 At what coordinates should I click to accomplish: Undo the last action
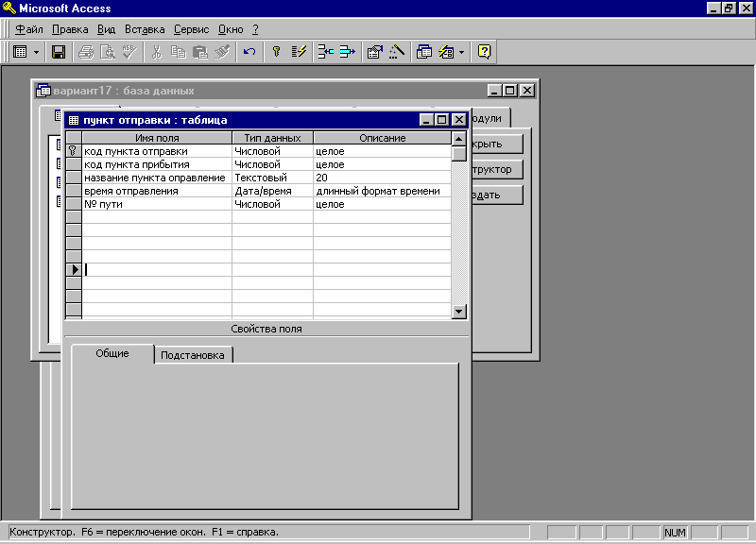click(249, 52)
